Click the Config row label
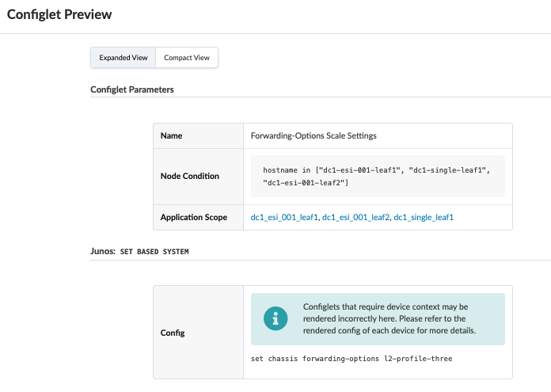Image resolution: width=551 pixels, height=392 pixels. (x=173, y=333)
